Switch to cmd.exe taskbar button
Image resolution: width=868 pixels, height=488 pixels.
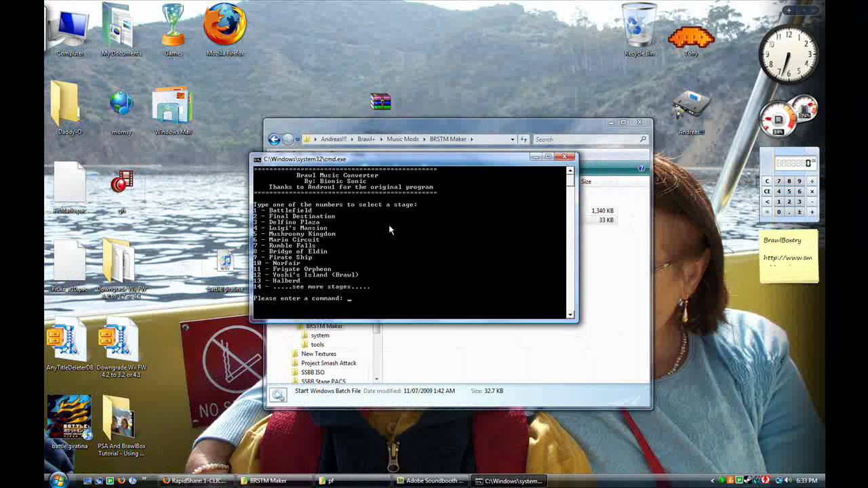tap(511, 481)
